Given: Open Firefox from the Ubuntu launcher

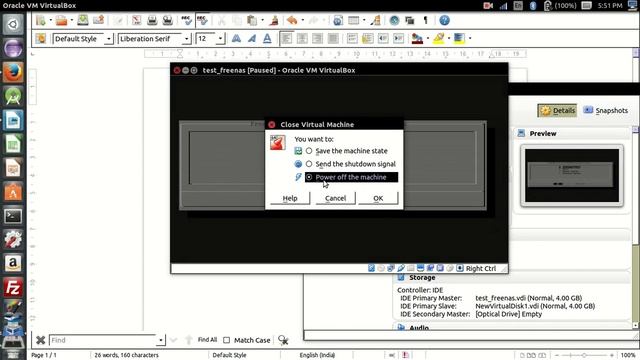Looking at the screenshot, I should pos(13,72).
